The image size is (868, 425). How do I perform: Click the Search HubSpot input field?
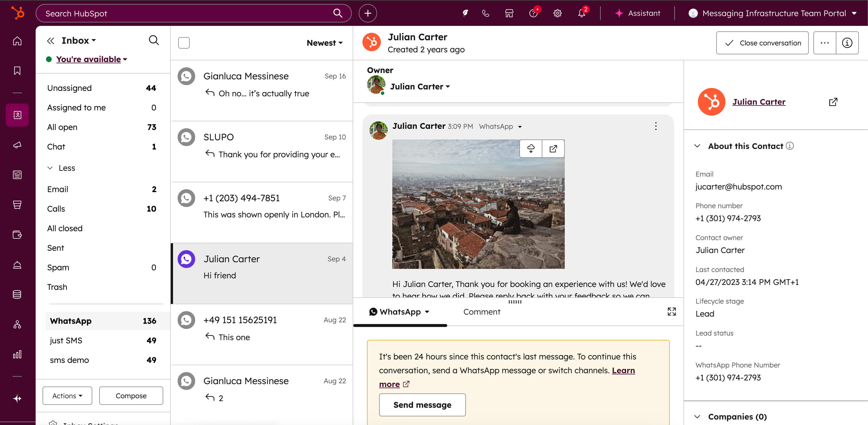(x=185, y=14)
